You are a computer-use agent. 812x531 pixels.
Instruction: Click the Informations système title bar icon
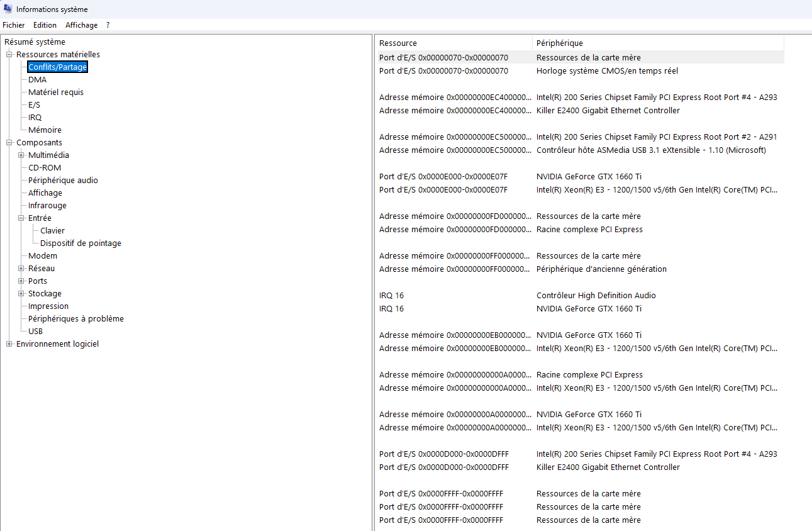coord(8,9)
